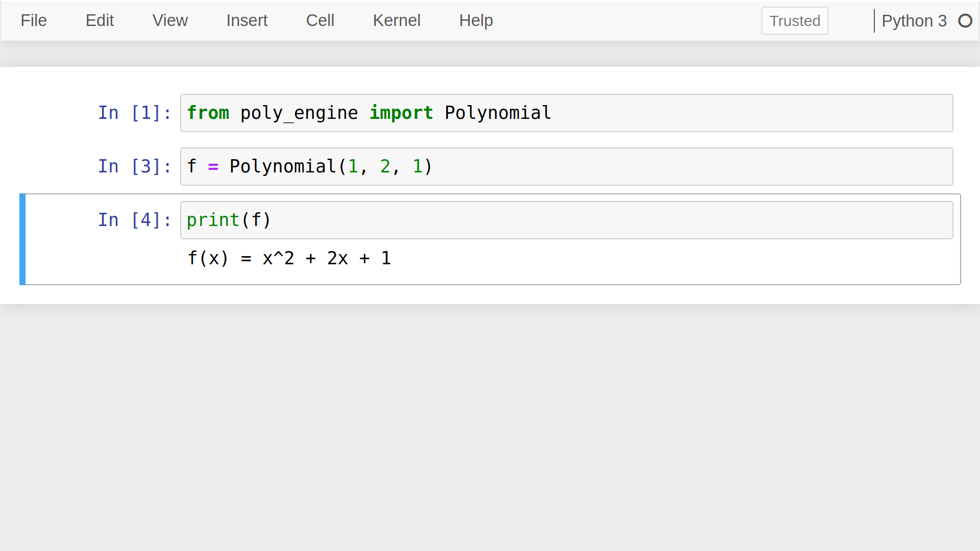Open the Kernel menu
Image resolution: width=980 pixels, height=551 pixels.
[x=397, y=20]
